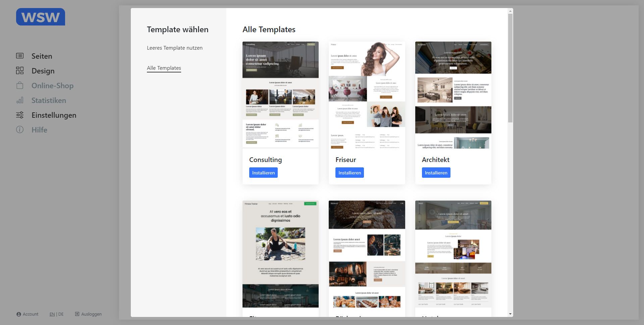Click the Hilfe info circle icon

20,130
